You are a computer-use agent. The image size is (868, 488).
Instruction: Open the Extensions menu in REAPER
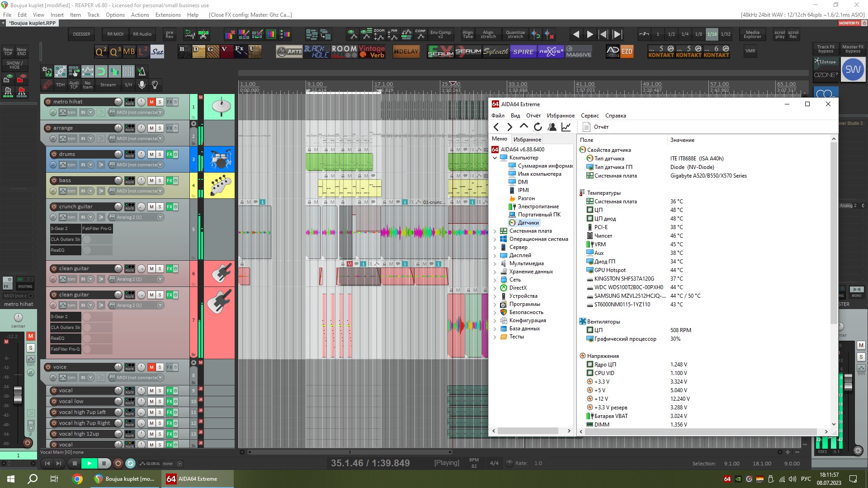(x=168, y=15)
